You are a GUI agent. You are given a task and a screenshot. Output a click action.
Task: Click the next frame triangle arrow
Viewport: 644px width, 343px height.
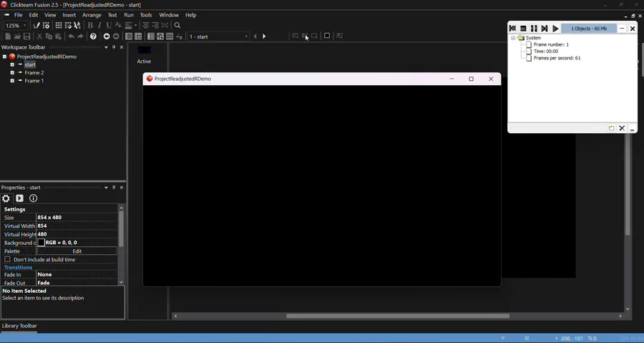click(x=264, y=37)
